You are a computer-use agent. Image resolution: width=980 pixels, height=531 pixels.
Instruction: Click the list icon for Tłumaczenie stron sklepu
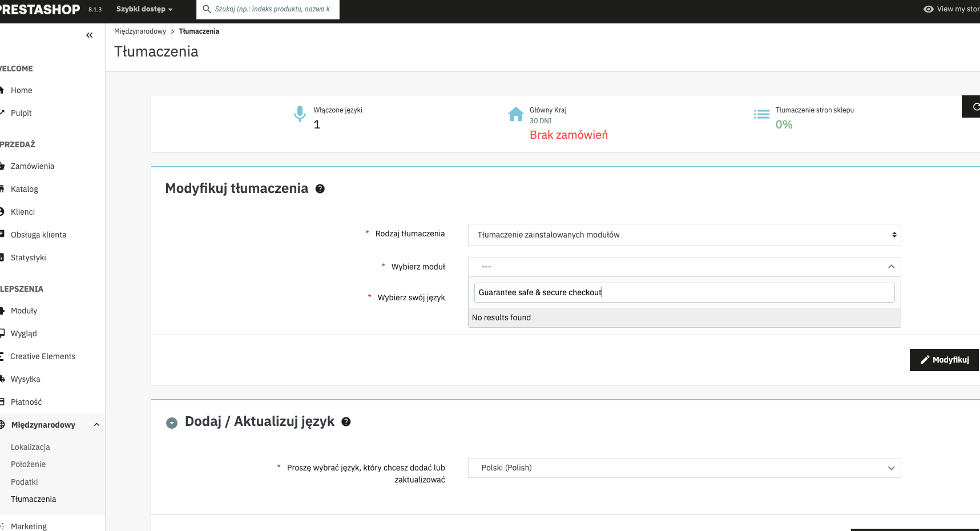(761, 114)
